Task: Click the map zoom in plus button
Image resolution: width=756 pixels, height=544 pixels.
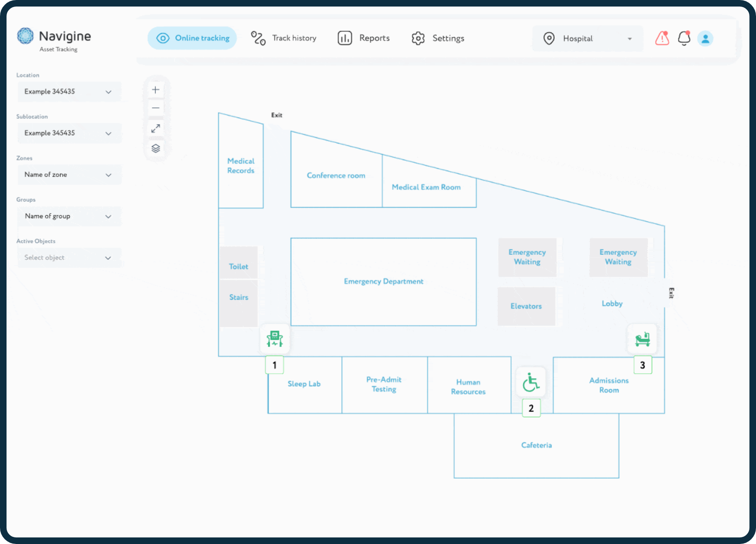Action: point(156,90)
